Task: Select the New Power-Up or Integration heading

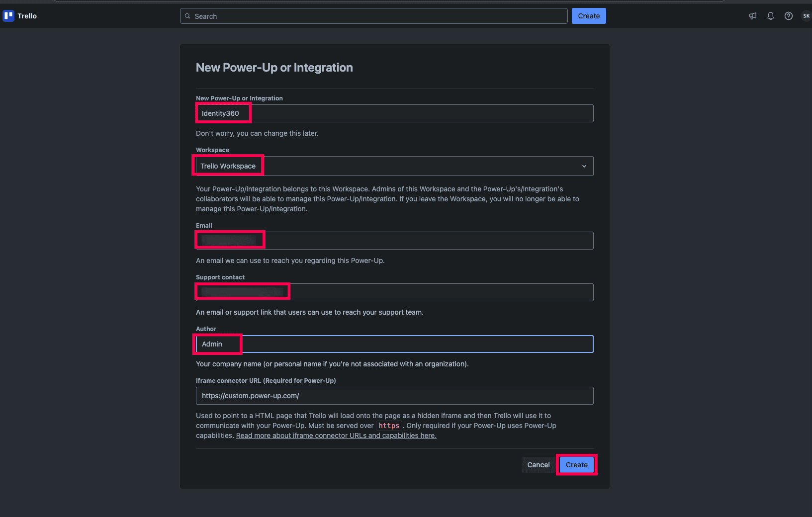Action: 274,67
